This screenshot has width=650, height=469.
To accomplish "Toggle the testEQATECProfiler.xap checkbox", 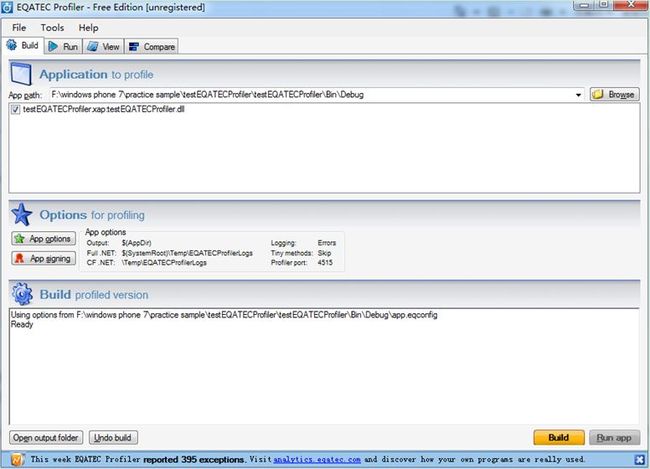I will 15,109.
